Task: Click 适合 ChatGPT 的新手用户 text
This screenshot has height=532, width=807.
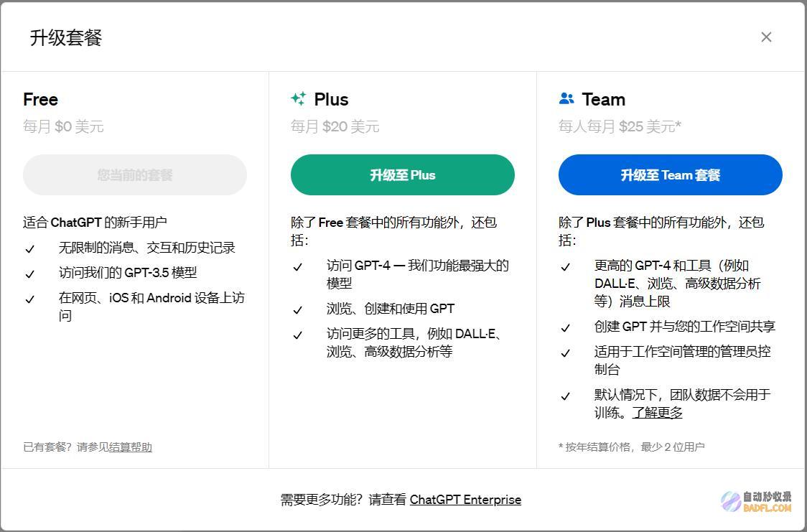Action: coord(95,223)
